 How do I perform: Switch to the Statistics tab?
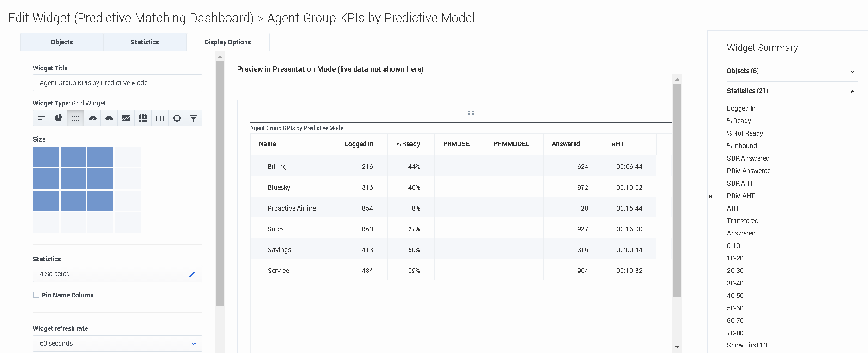pos(145,42)
